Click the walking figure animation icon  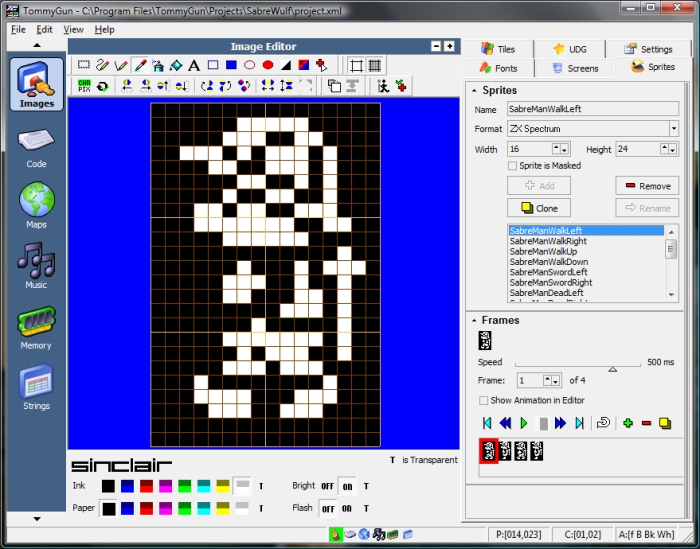383,86
